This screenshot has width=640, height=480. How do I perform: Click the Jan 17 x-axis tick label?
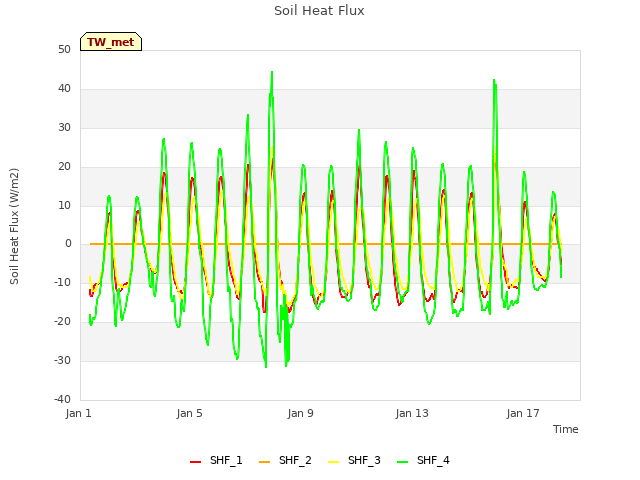(x=523, y=413)
